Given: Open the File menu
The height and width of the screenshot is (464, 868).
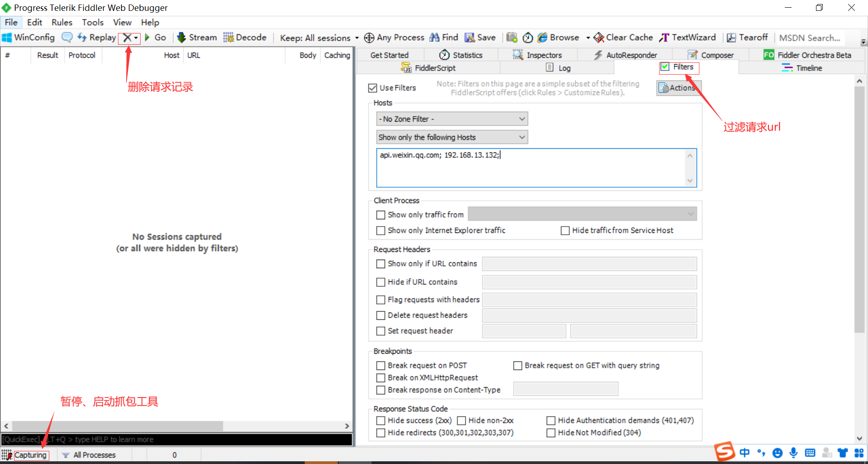Looking at the screenshot, I should (x=11, y=22).
